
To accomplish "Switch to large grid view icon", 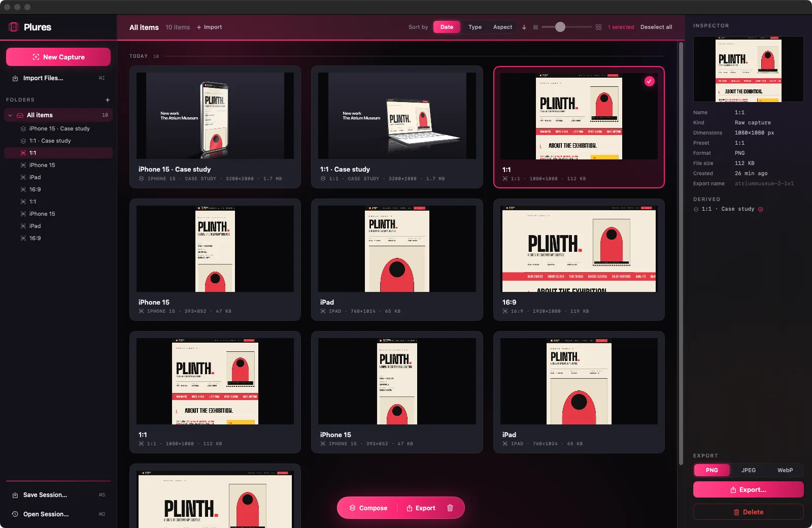I will click(x=599, y=27).
